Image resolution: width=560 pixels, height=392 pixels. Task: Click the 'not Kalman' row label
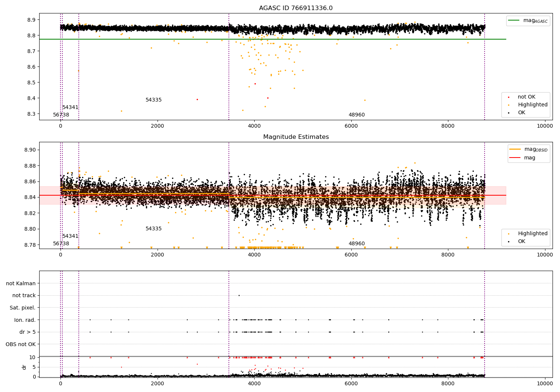tap(21, 284)
